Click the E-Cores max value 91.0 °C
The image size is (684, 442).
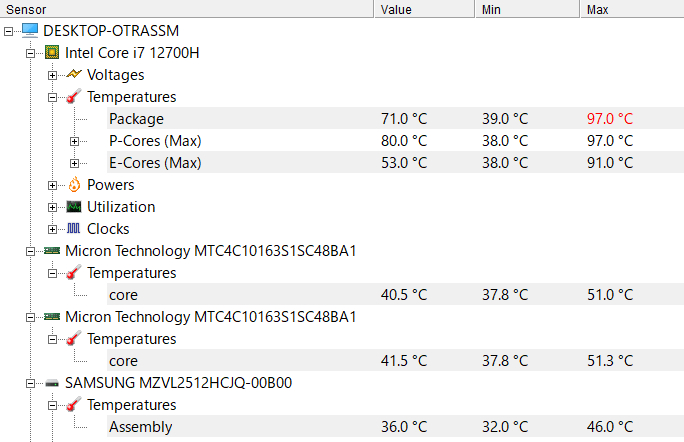610,162
